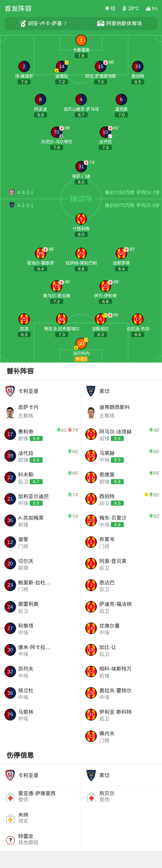The image size is (162, 868).
Task: Select substitute 费利奇 in bench list
Action: (x=40, y=434)
